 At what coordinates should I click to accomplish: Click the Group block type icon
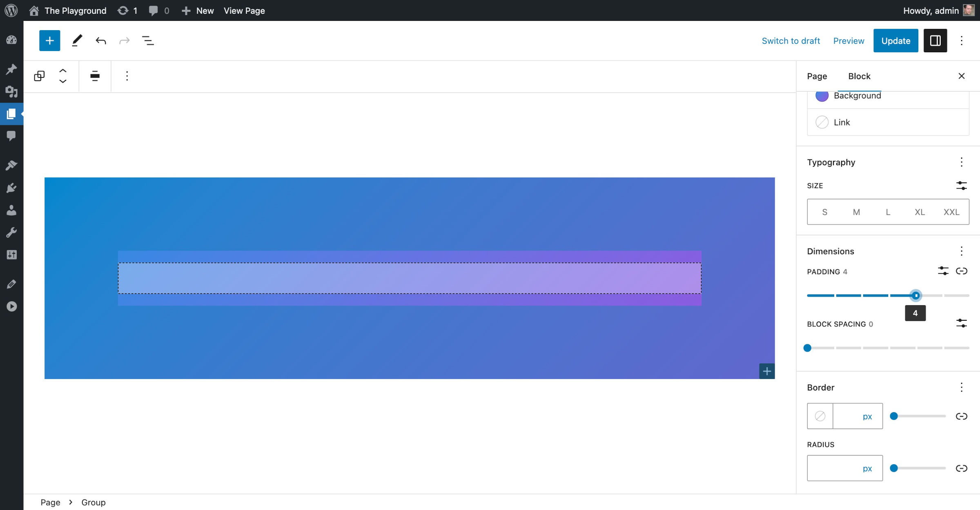39,76
